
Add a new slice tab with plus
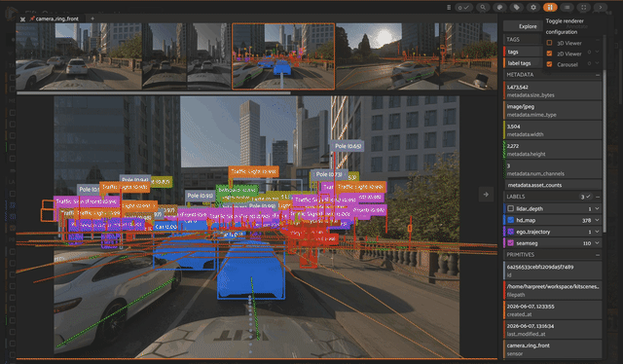[92, 18]
